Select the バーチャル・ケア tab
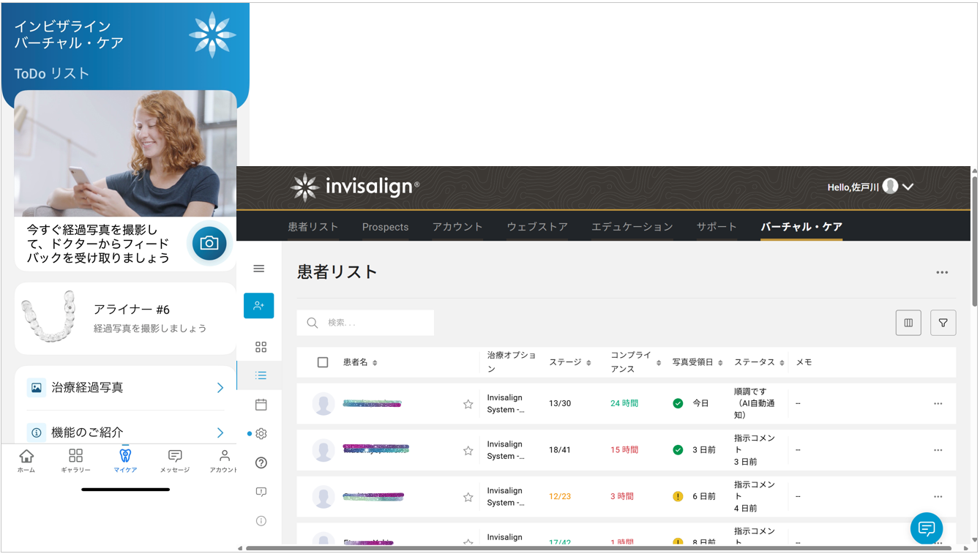The height and width of the screenshot is (554, 980). (x=801, y=227)
